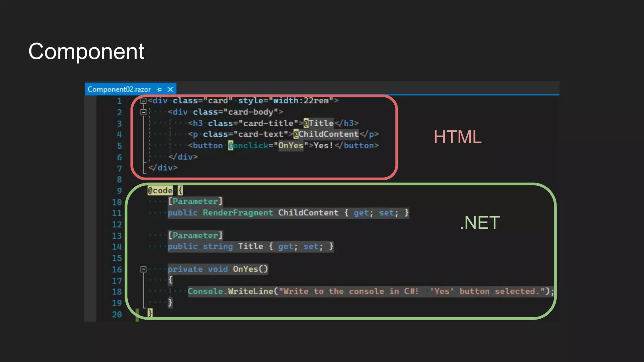Collapse the card div on line 1

(143, 101)
